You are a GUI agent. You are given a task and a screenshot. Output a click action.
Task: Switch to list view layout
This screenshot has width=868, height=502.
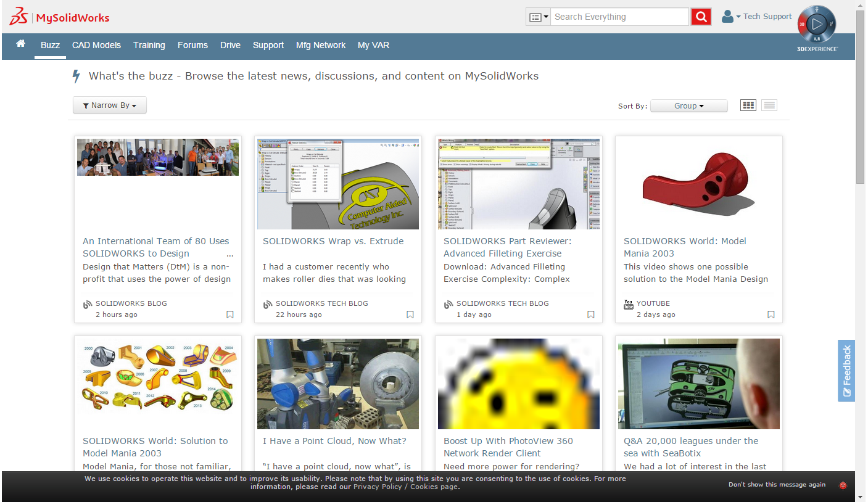[769, 105]
